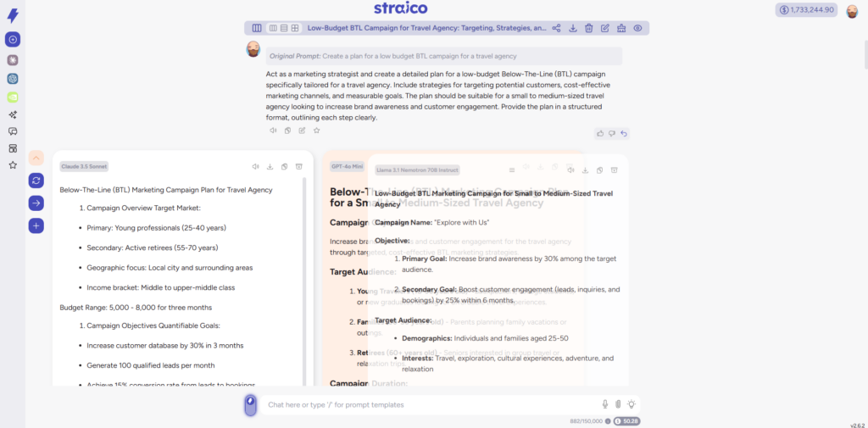Click the GPT-4o Mini model label
868x428 pixels.
(347, 166)
